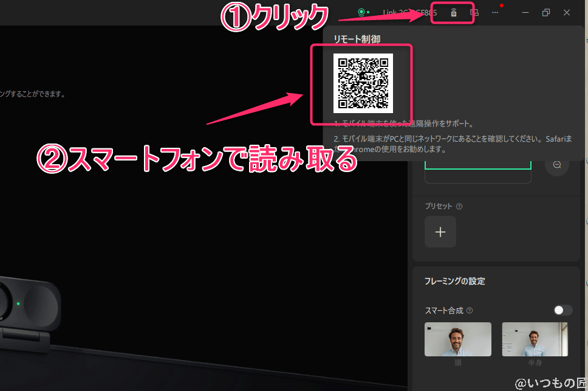Click the zoom out magnifier button
This screenshot has width=588, height=391.
(x=556, y=165)
